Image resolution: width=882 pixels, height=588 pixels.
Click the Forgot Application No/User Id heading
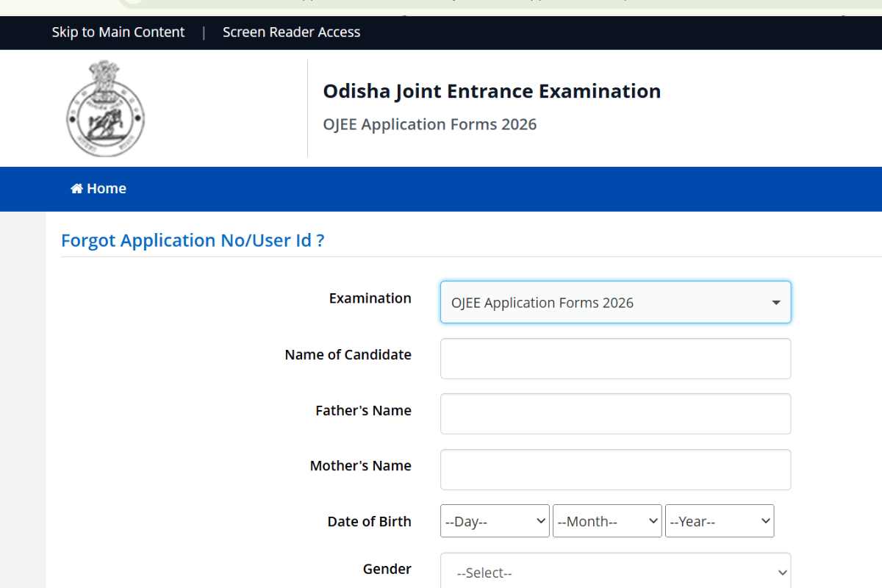coord(193,240)
